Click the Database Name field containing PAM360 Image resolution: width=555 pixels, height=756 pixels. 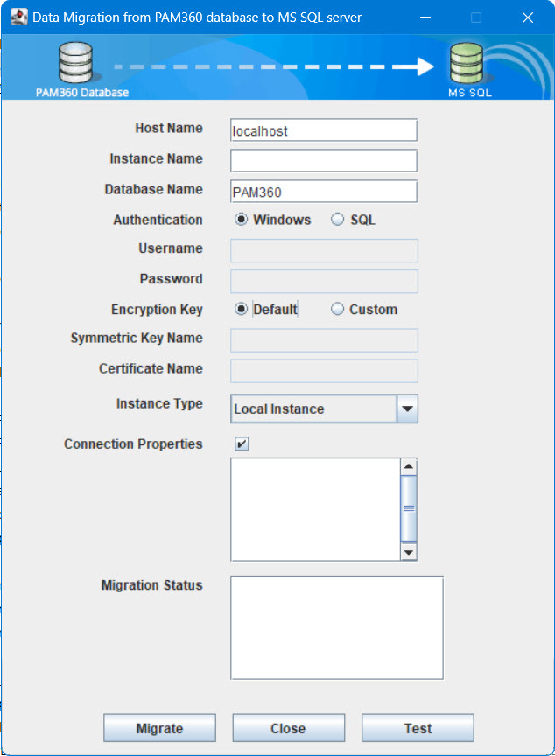tap(324, 192)
